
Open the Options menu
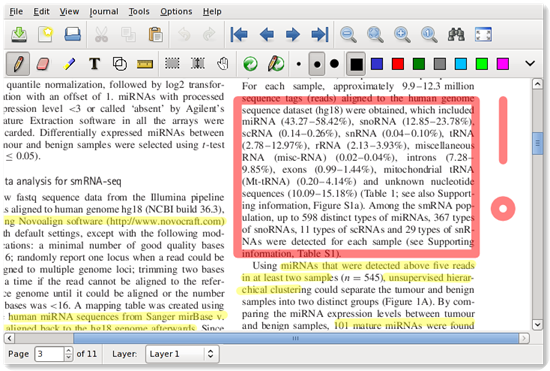(x=176, y=12)
